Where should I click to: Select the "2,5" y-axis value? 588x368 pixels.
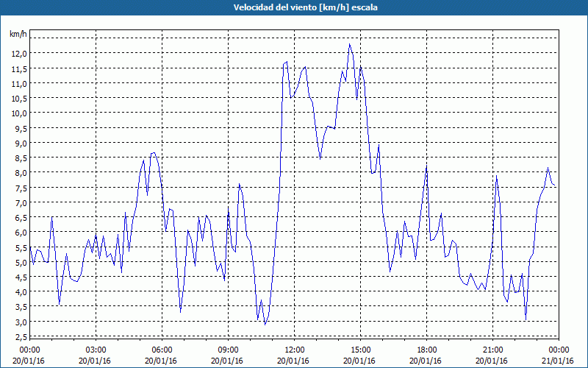pos(21,337)
